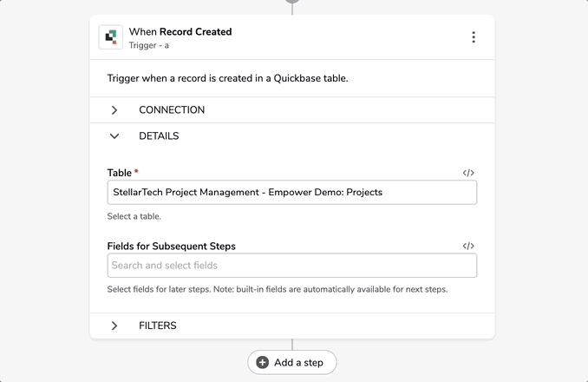Expand the CONNECTION section chevron
This screenshot has width=588, height=382.
point(114,110)
